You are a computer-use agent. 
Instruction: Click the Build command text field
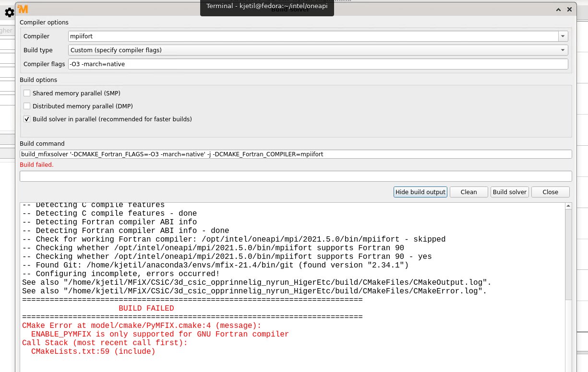click(x=295, y=154)
